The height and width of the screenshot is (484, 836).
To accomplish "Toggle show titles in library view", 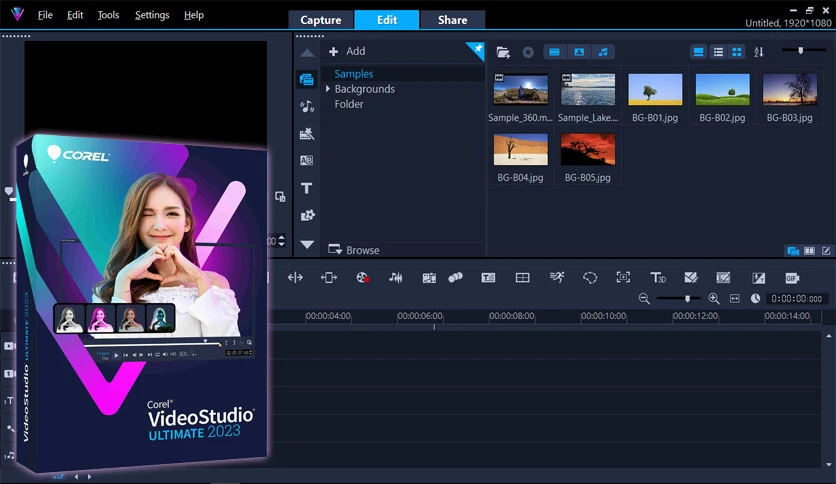I will (698, 52).
